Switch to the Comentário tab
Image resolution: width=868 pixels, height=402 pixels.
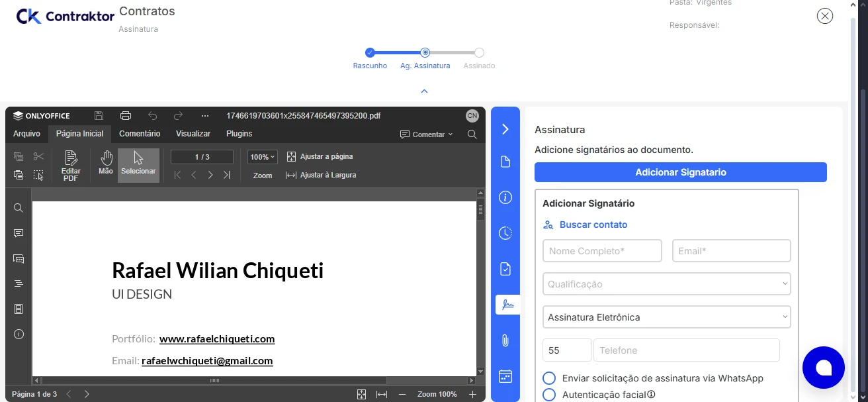tap(140, 134)
